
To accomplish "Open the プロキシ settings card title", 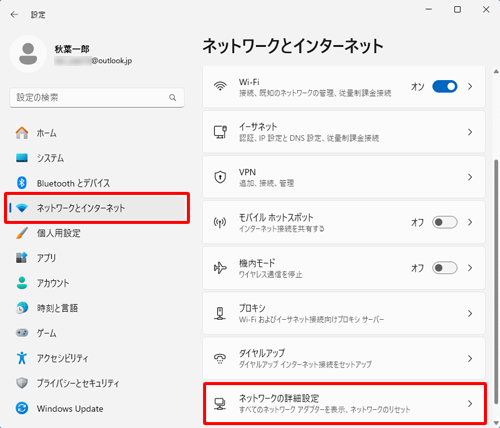I will (252, 308).
